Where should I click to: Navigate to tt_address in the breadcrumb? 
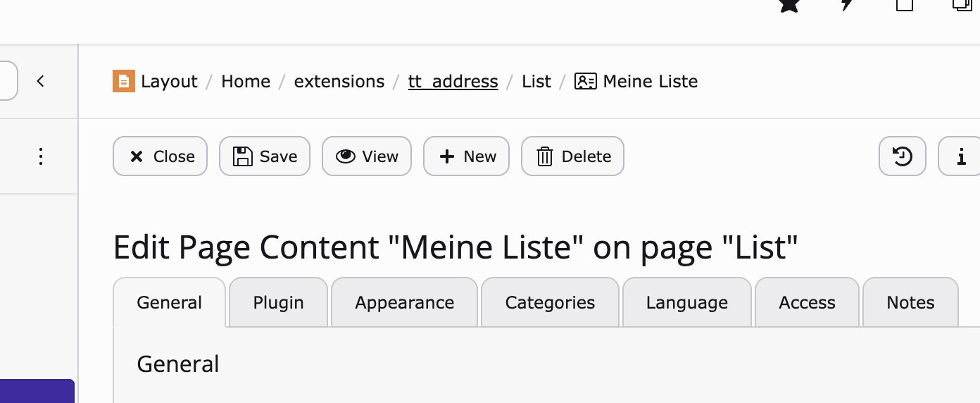pos(453,82)
